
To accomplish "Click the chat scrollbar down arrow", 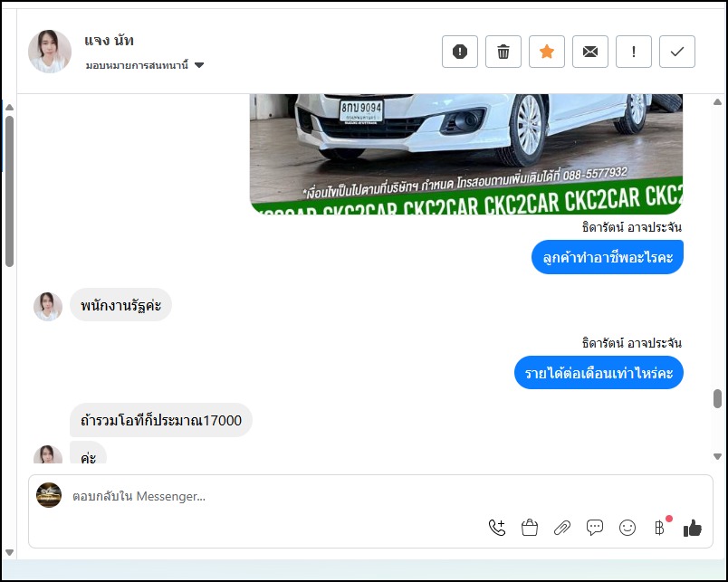I will (718, 457).
